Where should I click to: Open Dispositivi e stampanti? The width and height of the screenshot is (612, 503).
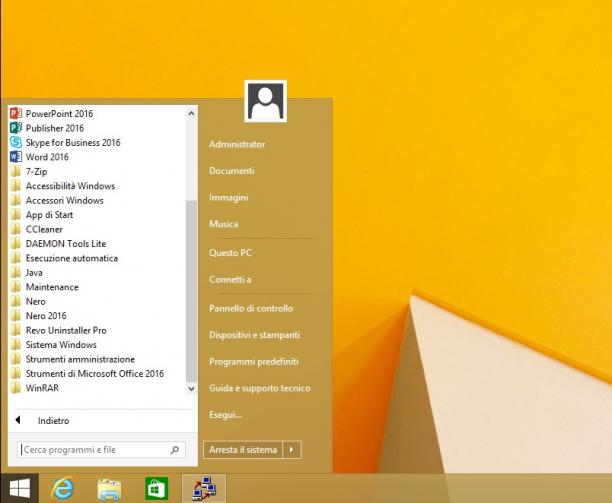tap(254, 335)
